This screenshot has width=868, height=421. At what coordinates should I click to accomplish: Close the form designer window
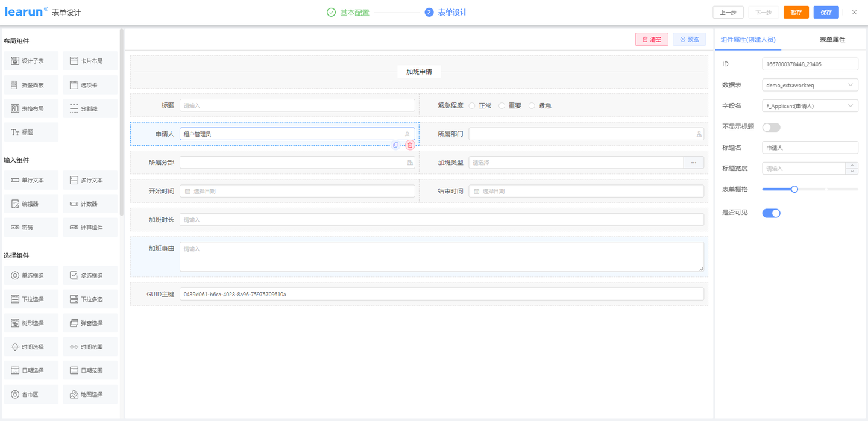coord(854,12)
